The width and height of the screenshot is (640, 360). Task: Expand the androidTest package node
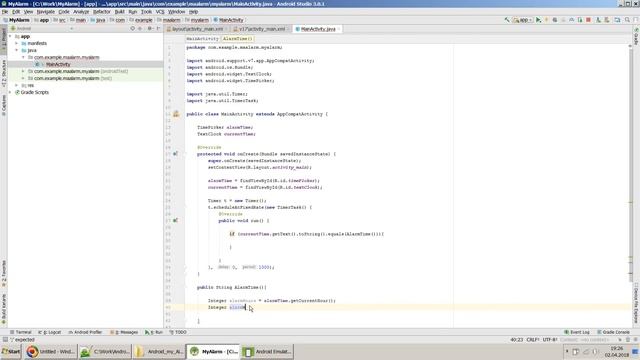[x=23, y=71]
